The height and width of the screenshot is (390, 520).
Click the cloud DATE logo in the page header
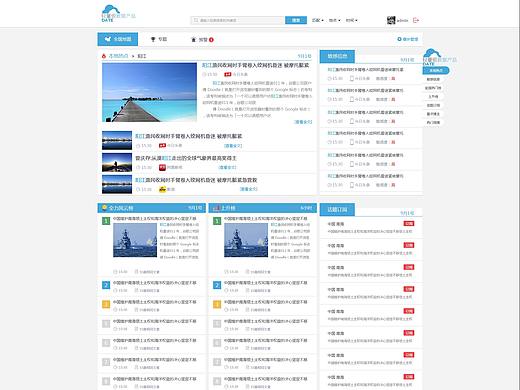tap(118, 13)
